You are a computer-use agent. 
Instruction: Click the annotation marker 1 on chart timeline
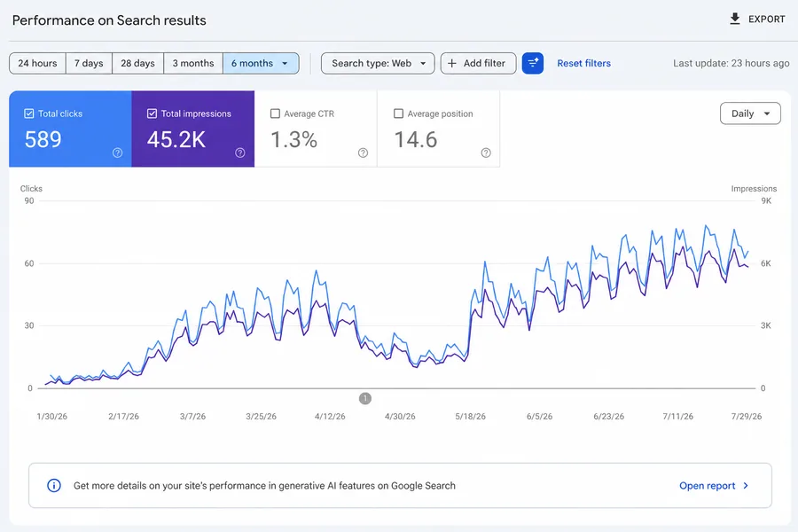365,398
